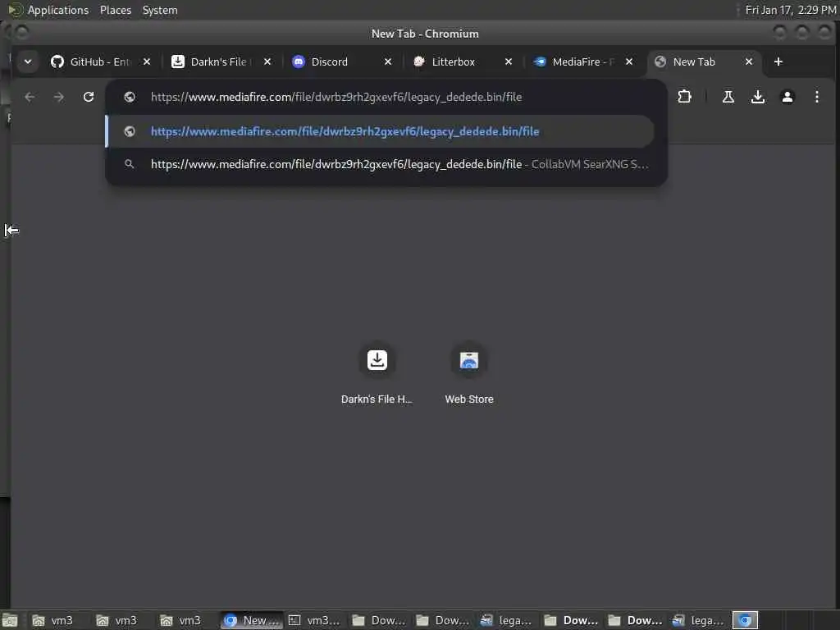Open the Web Store shortcut
The width and height of the screenshot is (840, 630).
click(468, 373)
